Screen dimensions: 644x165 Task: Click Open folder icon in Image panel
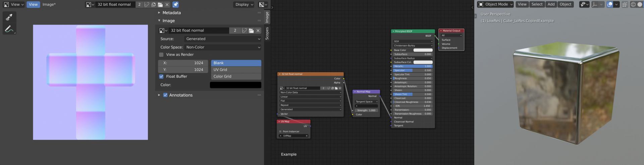tap(251, 31)
